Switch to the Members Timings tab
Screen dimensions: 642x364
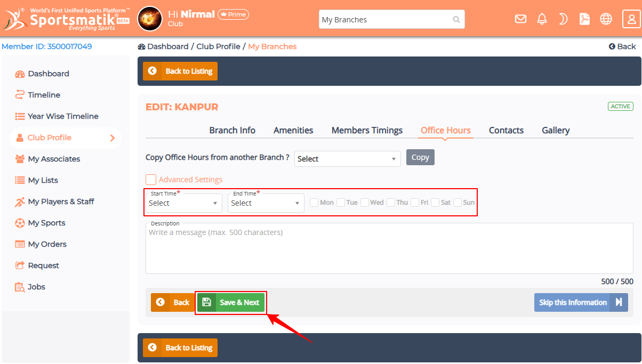(x=367, y=130)
